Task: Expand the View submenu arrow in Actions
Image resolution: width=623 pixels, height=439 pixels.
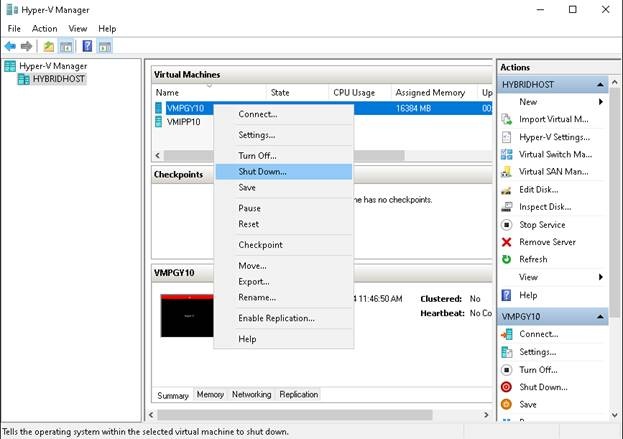Action: (601, 277)
